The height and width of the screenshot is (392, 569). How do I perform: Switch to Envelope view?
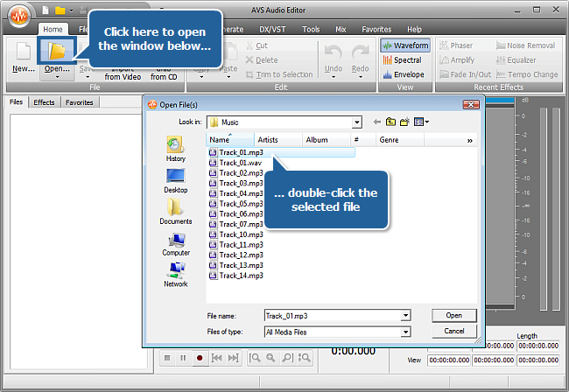pos(404,74)
